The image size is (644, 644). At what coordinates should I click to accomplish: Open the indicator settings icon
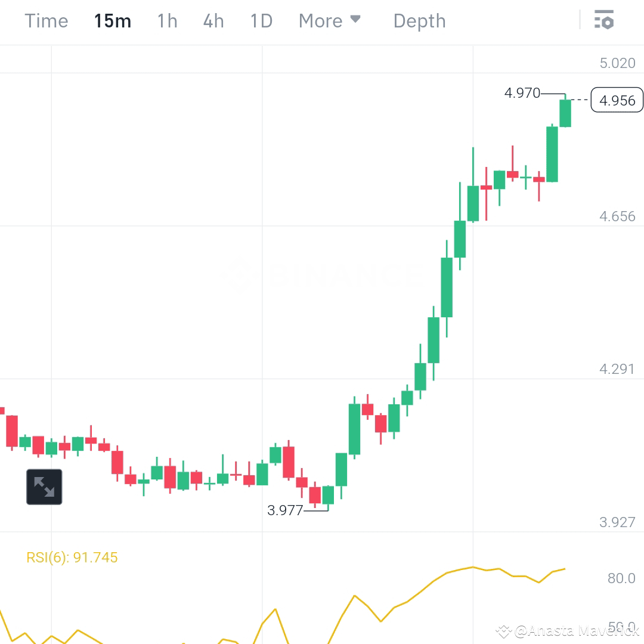[605, 20]
